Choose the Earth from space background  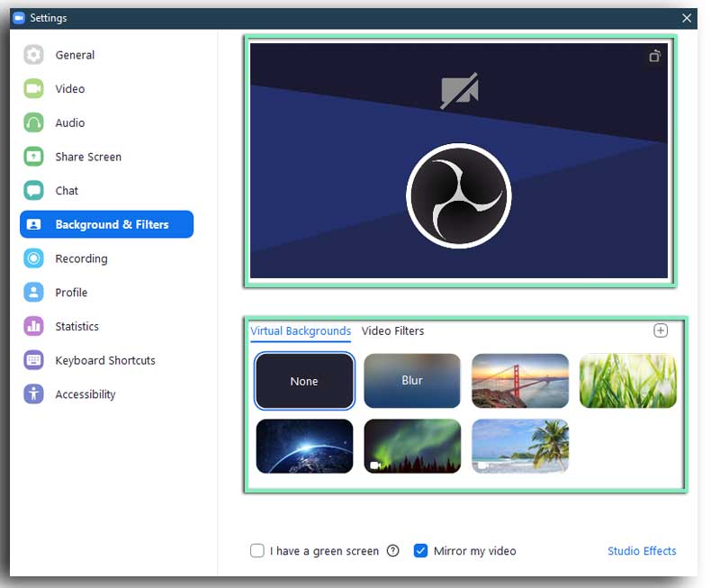pos(304,446)
